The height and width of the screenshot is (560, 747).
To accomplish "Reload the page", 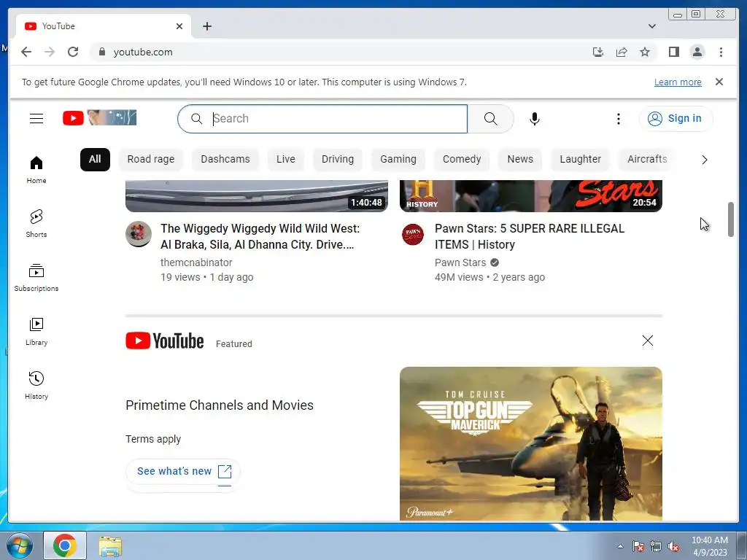I will 73,52.
